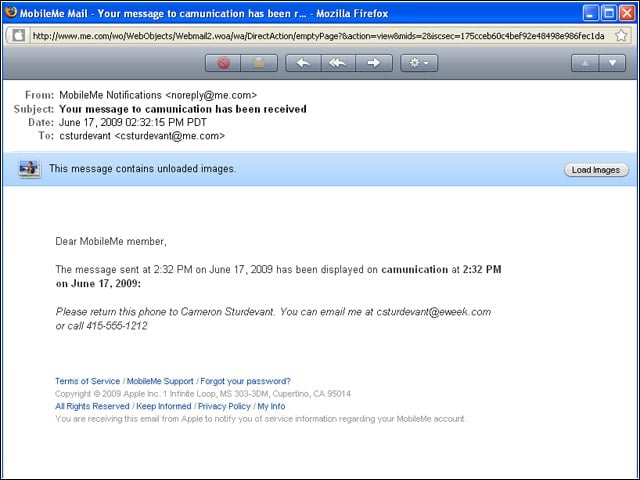This screenshot has width=640, height=480.
Task: Click the 'Dear MobileMe member,' greeting
Action: (111, 242)
